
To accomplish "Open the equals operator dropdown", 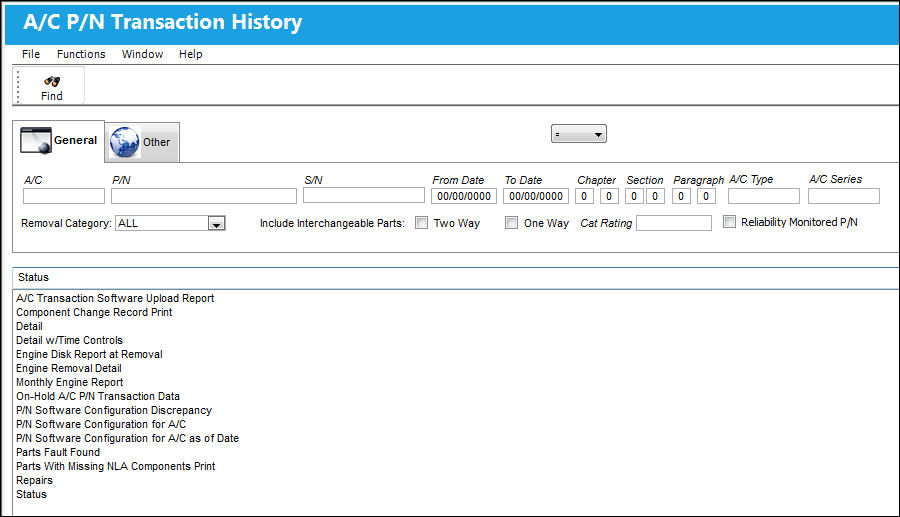I will pos(579,134).
